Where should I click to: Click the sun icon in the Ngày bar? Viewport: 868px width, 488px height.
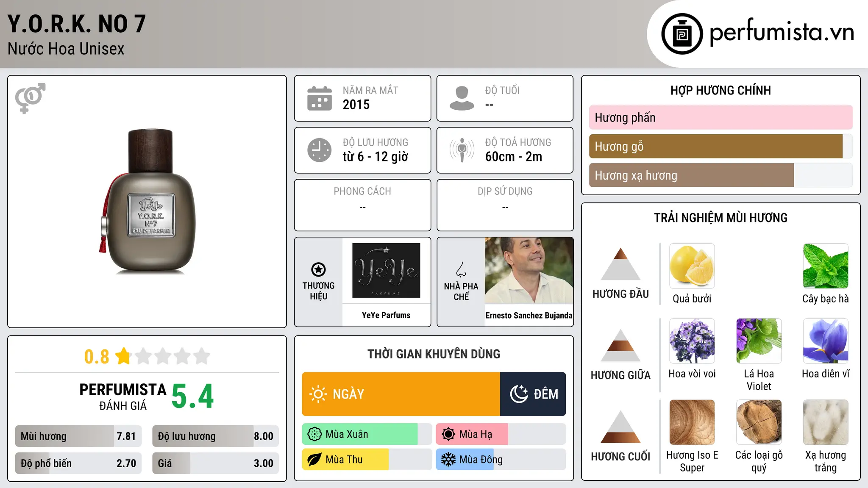click(x=318, y=394)
